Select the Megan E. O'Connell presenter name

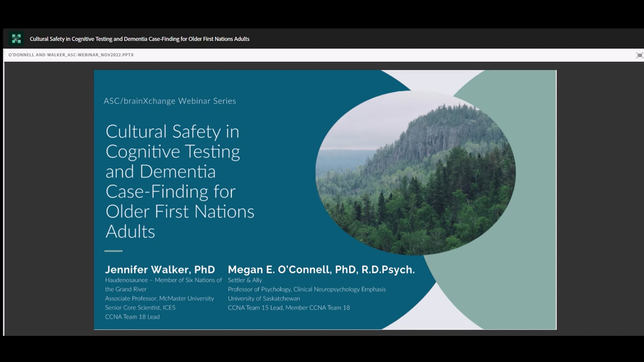click(x=321, y=269)
